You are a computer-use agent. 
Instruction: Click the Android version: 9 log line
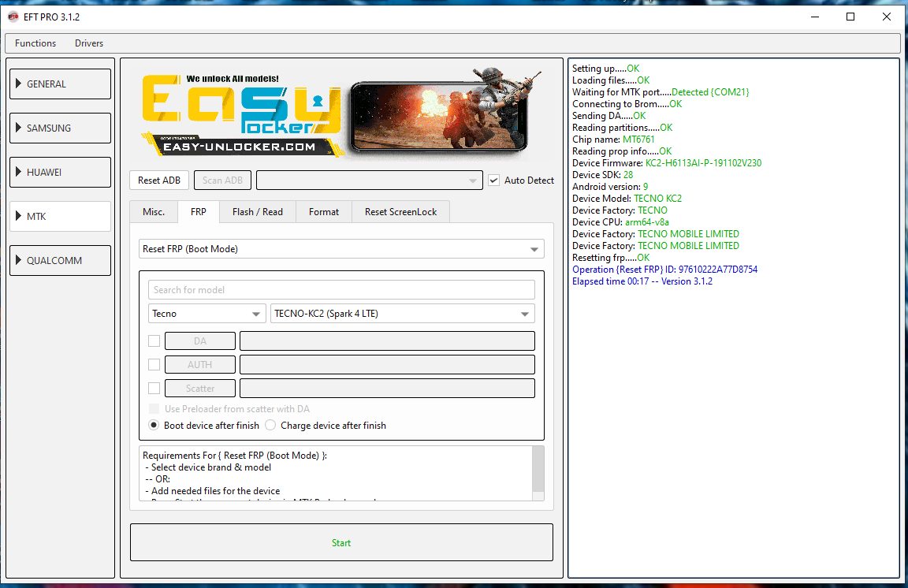(x=610, y=187)
